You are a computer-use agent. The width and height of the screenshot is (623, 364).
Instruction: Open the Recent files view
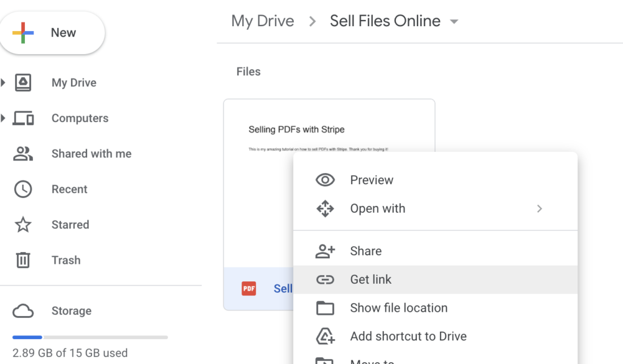(x=69, y=190)
